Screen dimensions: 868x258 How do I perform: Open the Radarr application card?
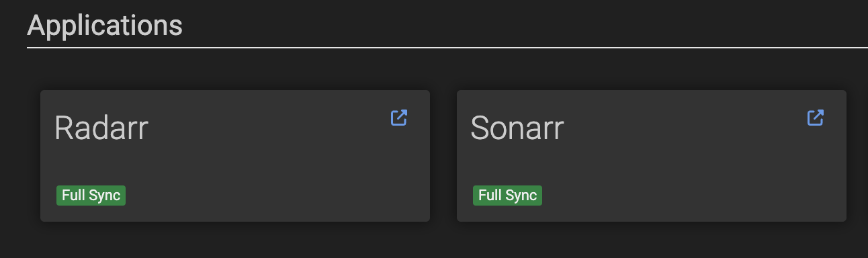click(235, 156)
